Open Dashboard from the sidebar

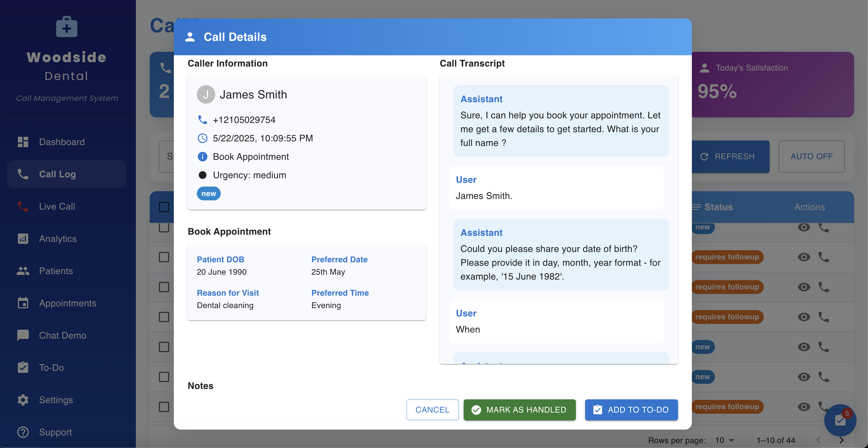pyautogui.click(x=67, y=142)
